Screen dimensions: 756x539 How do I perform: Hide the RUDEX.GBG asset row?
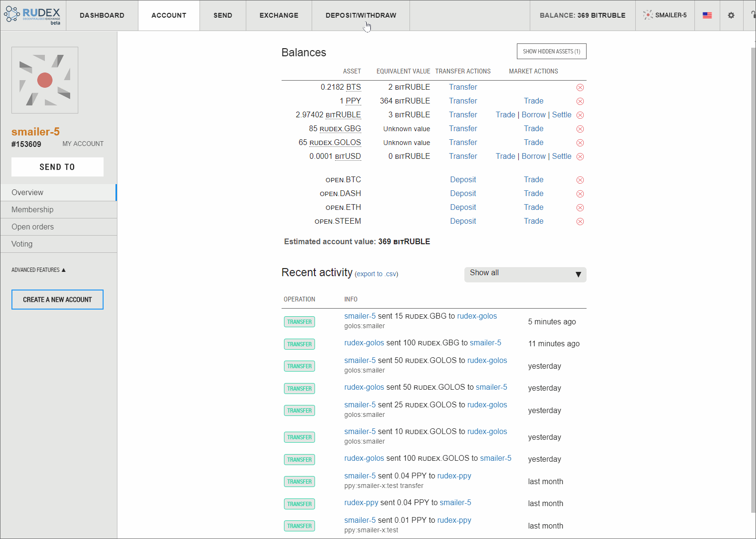click(580, 129)
